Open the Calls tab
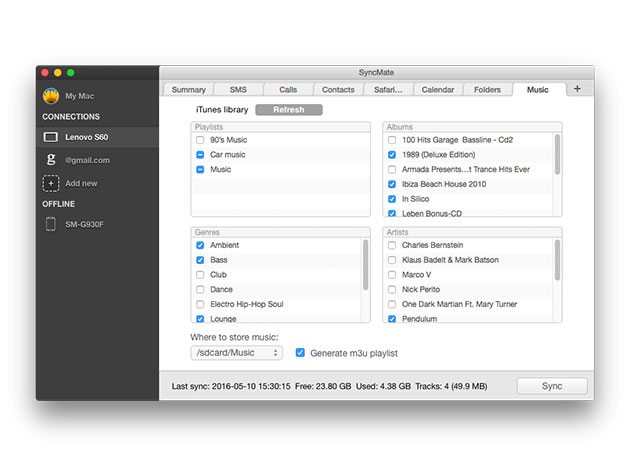 click(288, 90)
